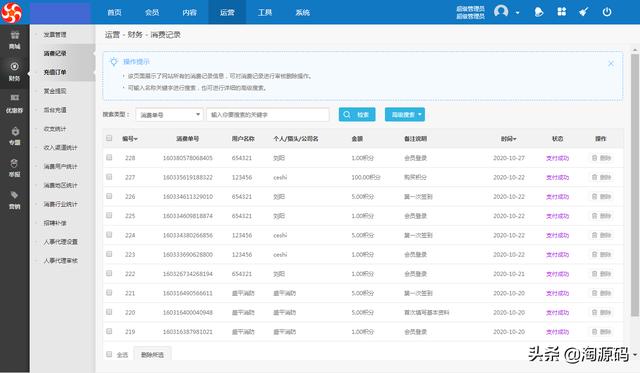Go to 充值订单 in the submenu

coord(55,72)
